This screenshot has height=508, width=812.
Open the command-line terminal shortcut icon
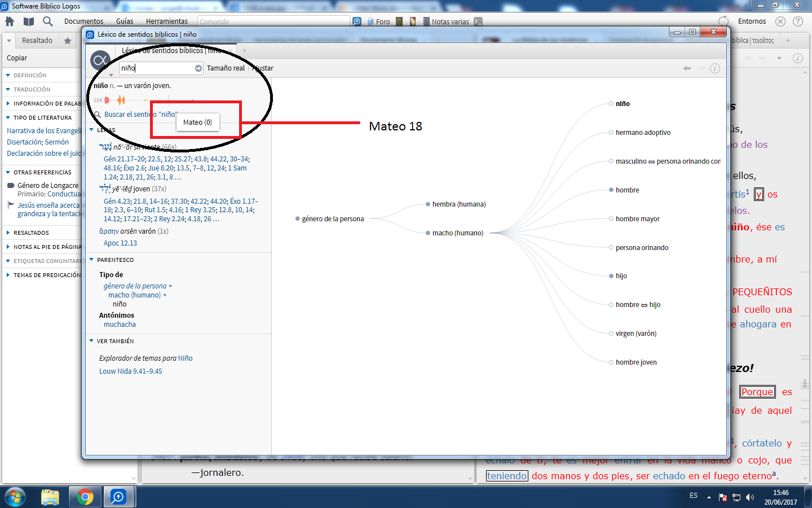click(478, 21)
